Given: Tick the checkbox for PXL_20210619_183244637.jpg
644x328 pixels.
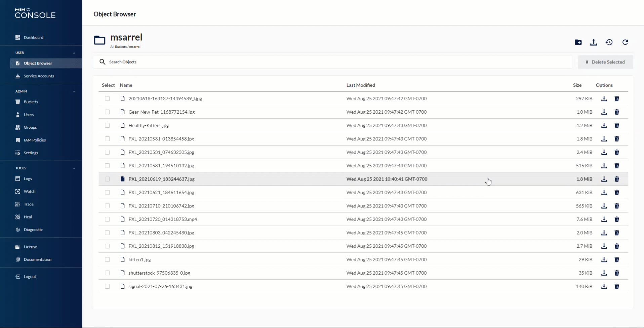Looking at the screenshot, I should [x=107, y=179].
